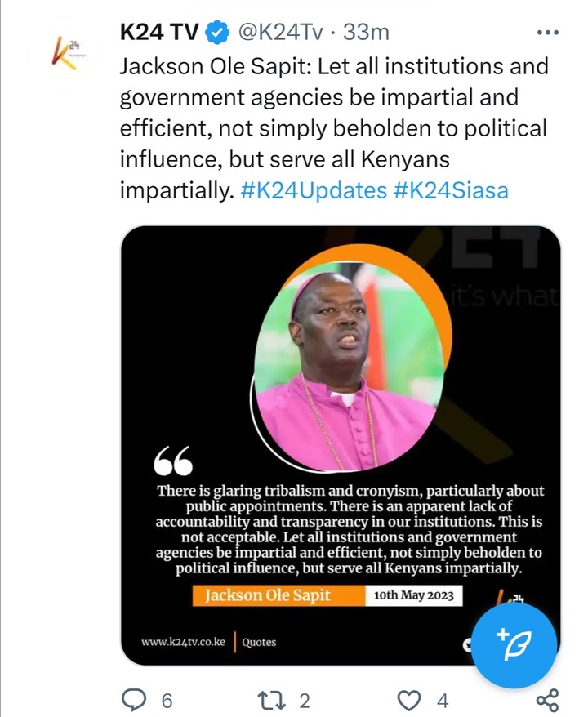This screenshot has width=588, height=717.
Task: Open the Jackson Ole Sapit quote image
Action: (341, 445)
